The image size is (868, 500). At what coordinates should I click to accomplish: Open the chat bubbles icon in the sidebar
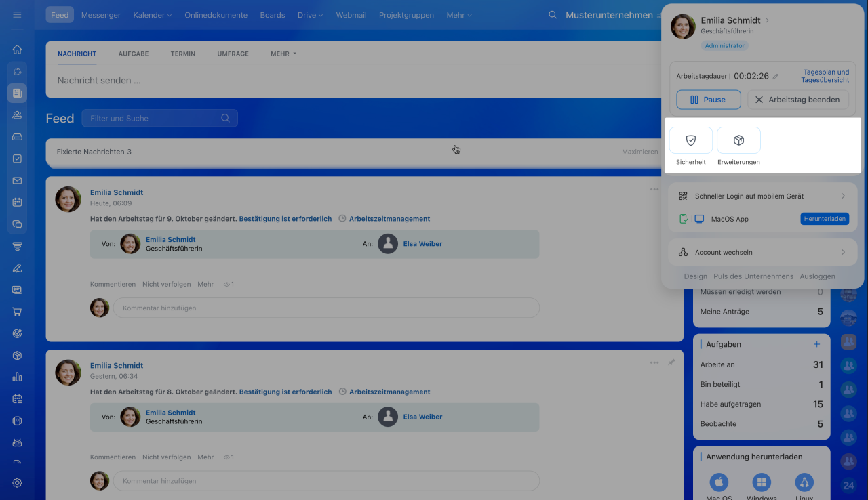click(x=17, y=224)
